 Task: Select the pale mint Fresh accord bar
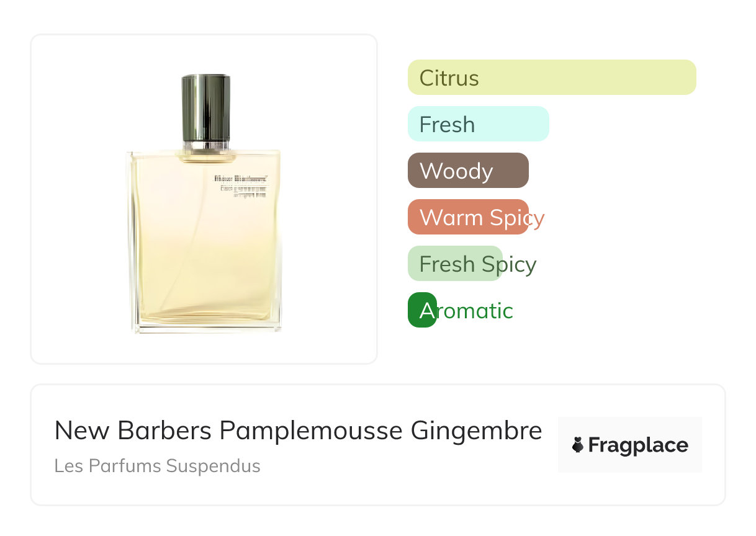tap(479, 124)
